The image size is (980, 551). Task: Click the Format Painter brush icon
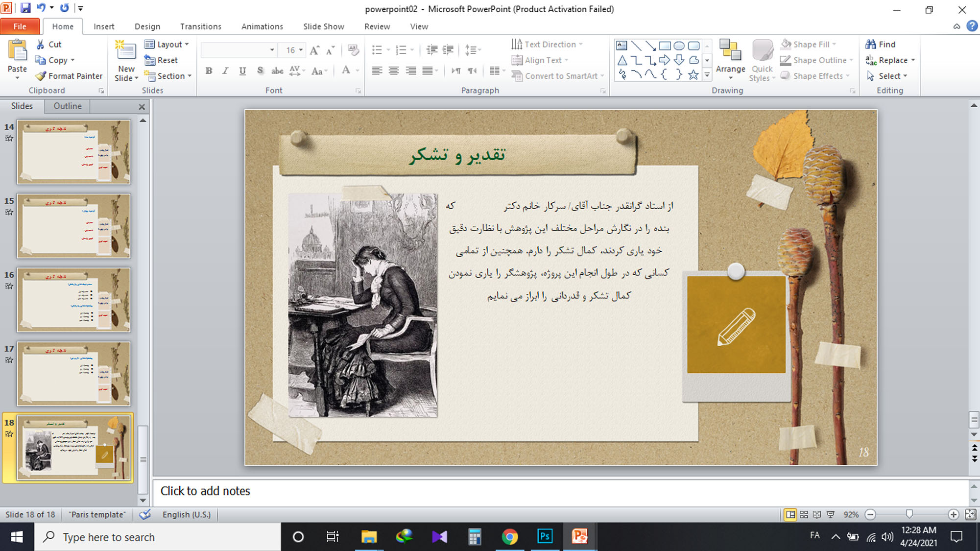(x=41, y=76)
